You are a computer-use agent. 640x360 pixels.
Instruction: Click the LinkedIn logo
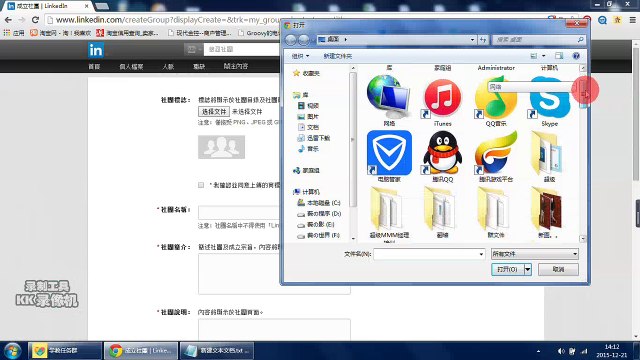point(96,50)
